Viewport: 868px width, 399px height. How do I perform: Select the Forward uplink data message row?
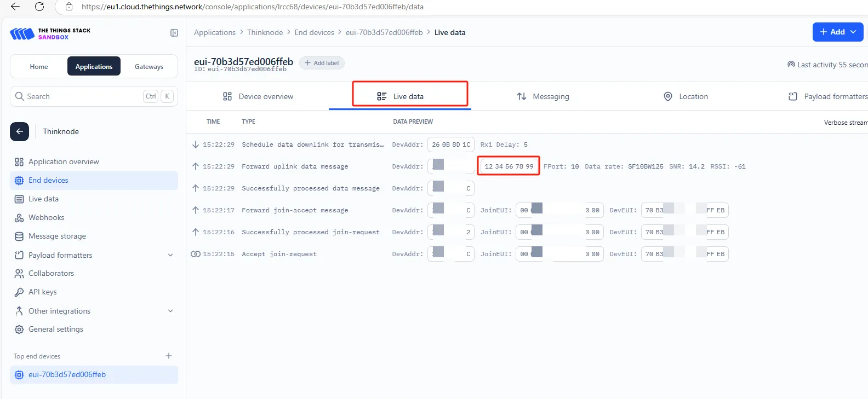[x=295, y=166]
